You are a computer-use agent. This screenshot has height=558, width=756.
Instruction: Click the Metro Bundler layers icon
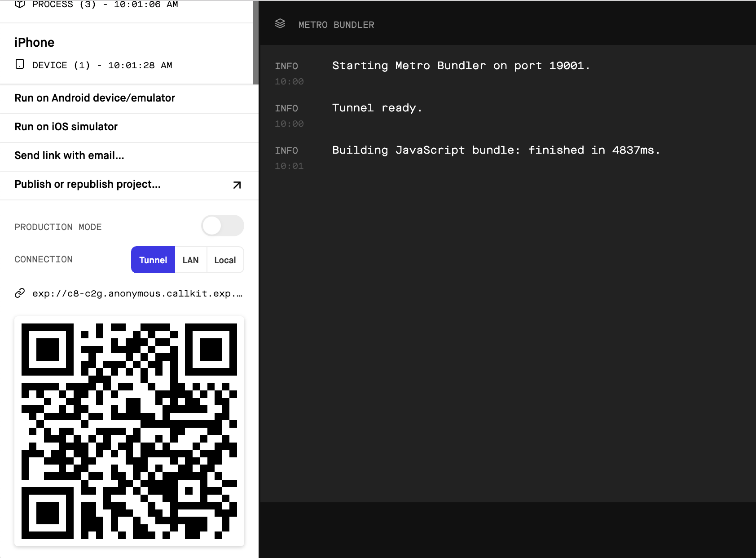(280, 24)
